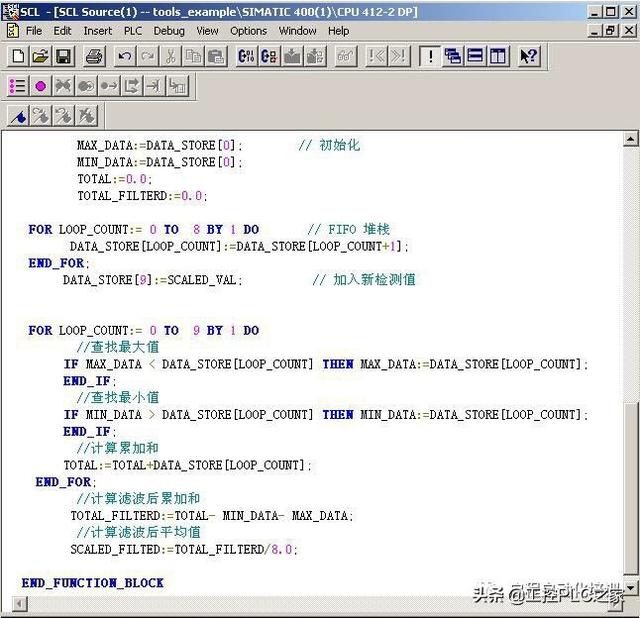Click the second compile icon beside it
The image size is (640, 618).
[x=269, y=56]
